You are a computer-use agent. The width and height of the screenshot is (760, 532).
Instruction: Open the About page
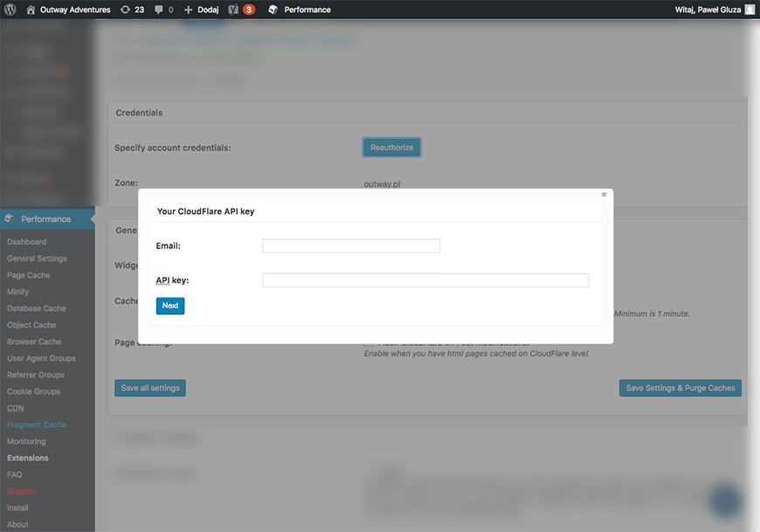[17, 525]
